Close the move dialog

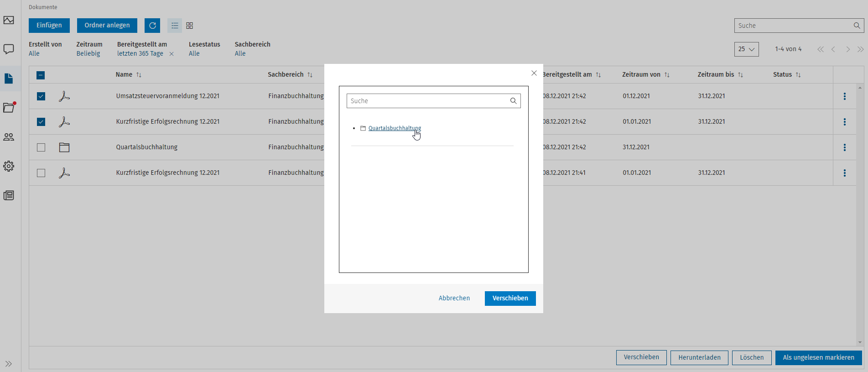click(534, 73)
